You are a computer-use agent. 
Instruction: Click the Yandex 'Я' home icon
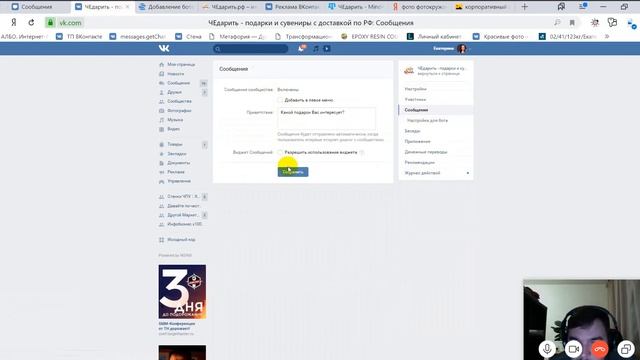pos(14,22)
